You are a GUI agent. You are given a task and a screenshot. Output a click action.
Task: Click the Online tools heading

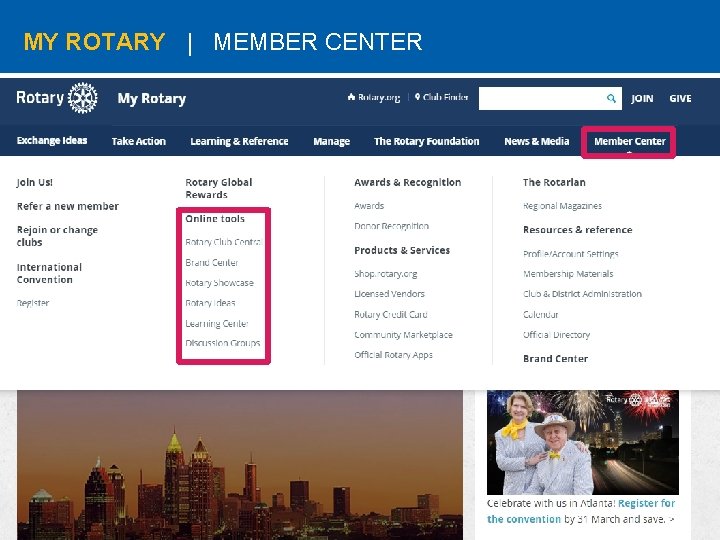click(215, 219)
